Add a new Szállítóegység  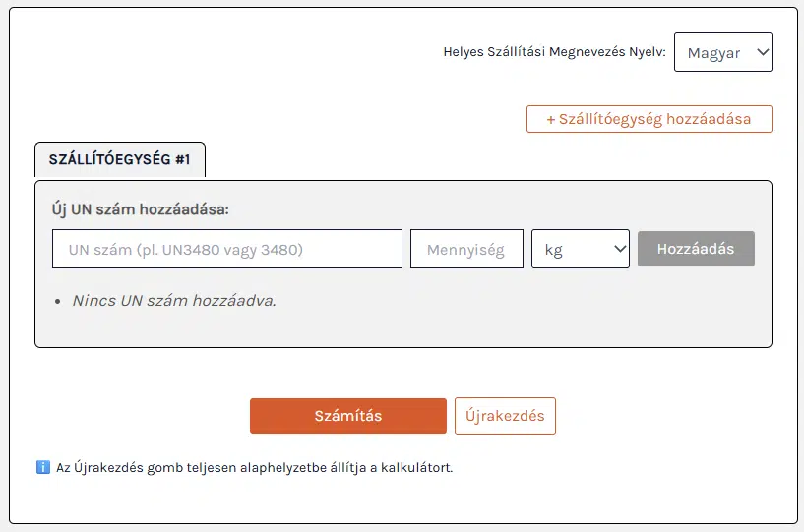(x=649, y=119)
